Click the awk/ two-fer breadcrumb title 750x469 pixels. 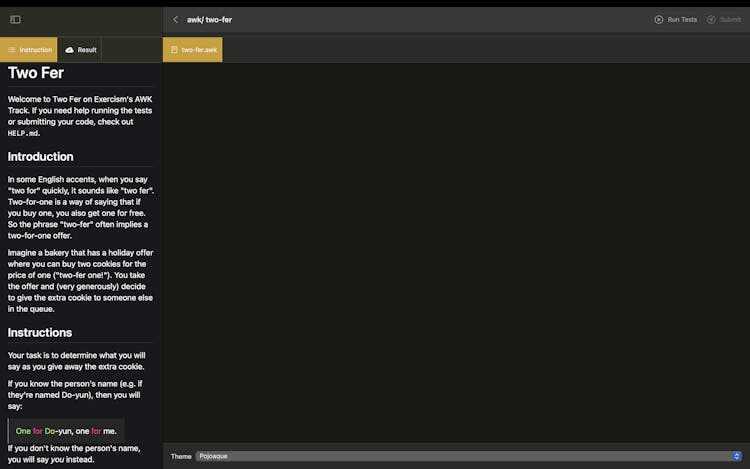click(210, 20)
